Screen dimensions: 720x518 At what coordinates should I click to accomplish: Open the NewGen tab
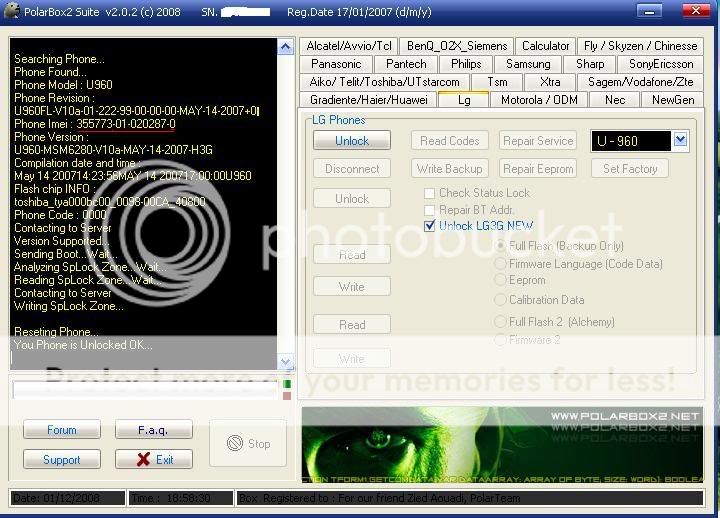(673, 100)
